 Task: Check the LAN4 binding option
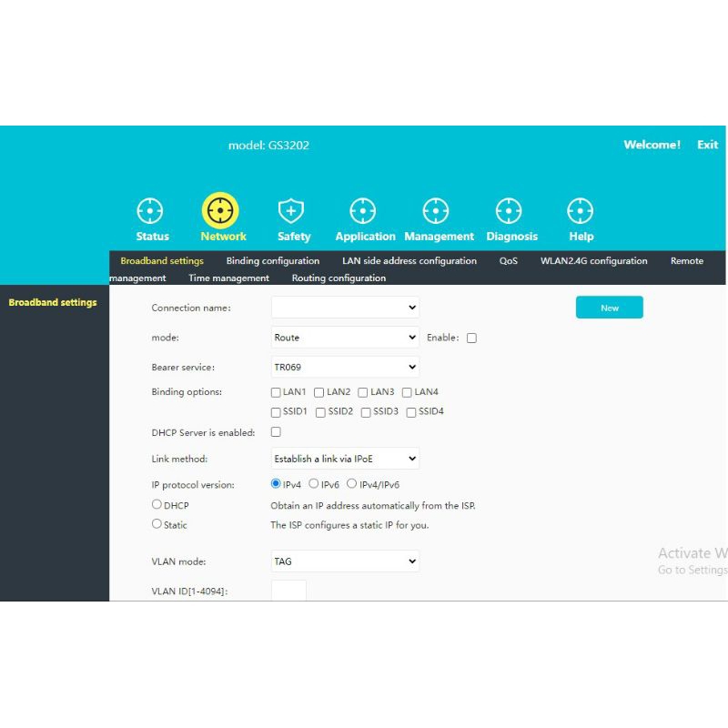click(407, 392)
